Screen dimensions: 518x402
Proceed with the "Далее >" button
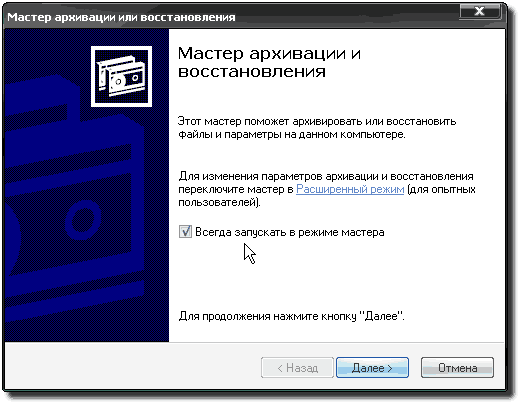[372, 368]
